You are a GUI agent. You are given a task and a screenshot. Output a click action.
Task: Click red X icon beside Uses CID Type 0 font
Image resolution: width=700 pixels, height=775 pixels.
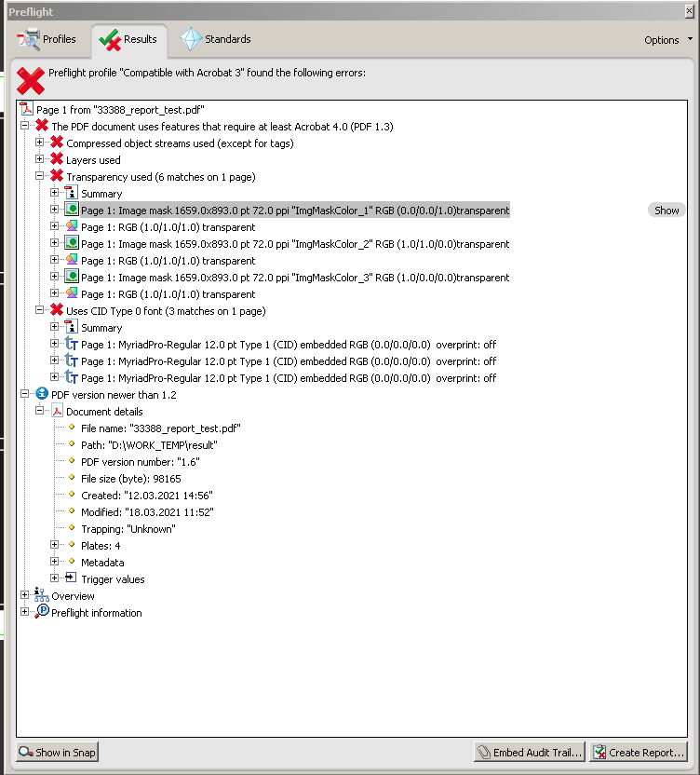tap(57, 310)
